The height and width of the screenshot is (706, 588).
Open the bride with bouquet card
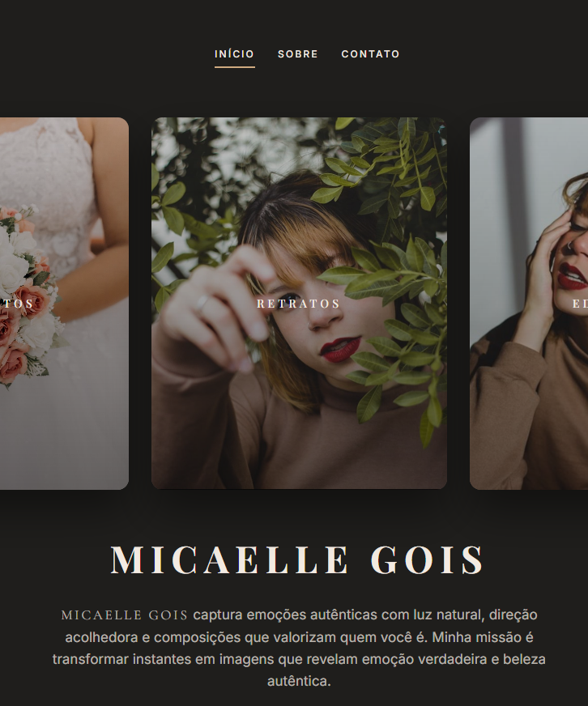coord(64,303)
